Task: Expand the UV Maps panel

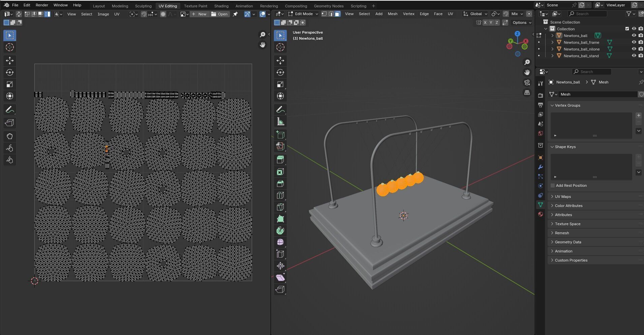Action: click(x=562, y=197)
